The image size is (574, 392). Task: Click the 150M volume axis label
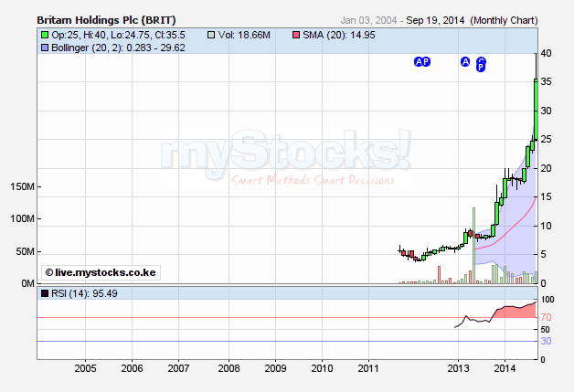(x=21, y=186)
